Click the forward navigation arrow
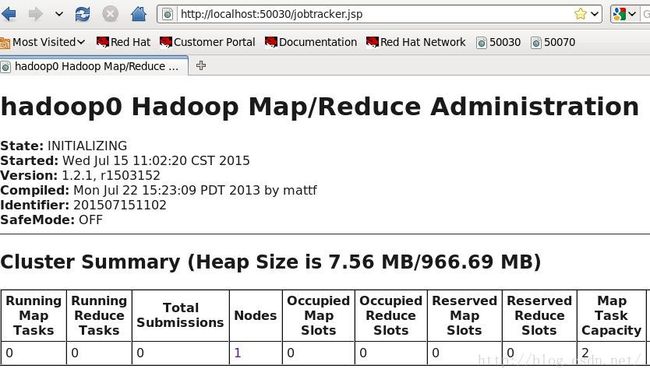The width and height of the screenshot is (650, 376). [36, 15]
